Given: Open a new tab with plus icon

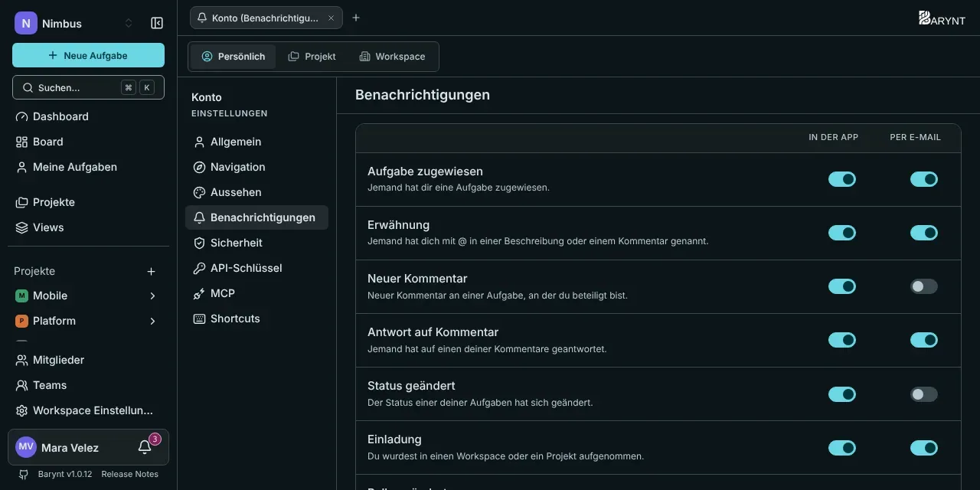Looking at the screenshot, I should click(x=356, y=18).
